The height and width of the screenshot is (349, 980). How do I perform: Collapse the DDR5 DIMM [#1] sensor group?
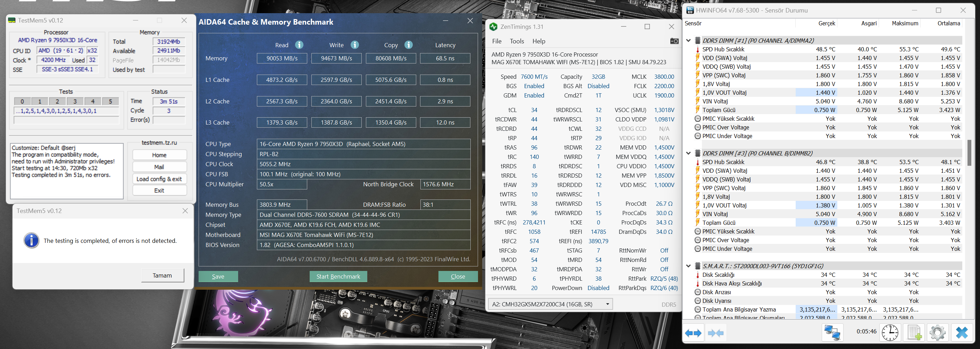coord(688,40)
